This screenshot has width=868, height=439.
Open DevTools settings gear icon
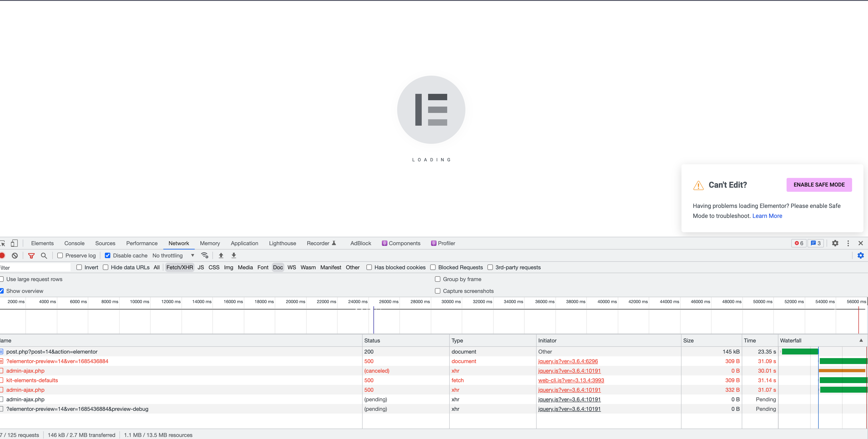pos(835,243)
